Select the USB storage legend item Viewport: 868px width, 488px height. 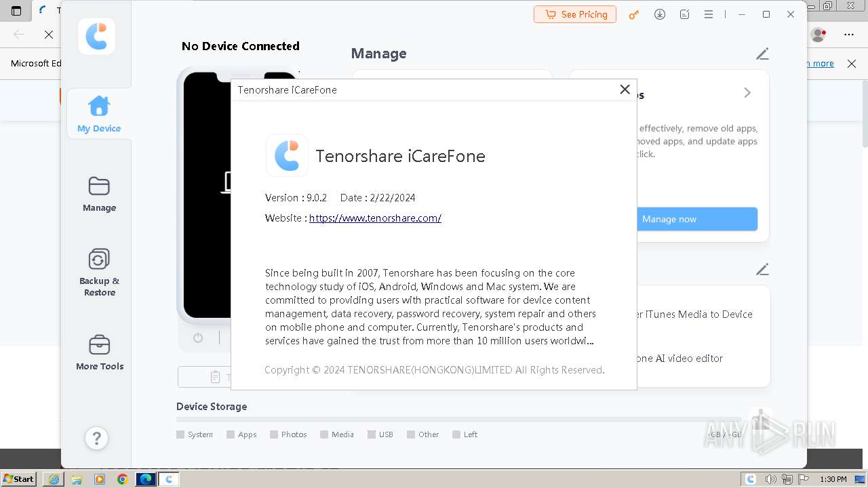pos(380,434)
